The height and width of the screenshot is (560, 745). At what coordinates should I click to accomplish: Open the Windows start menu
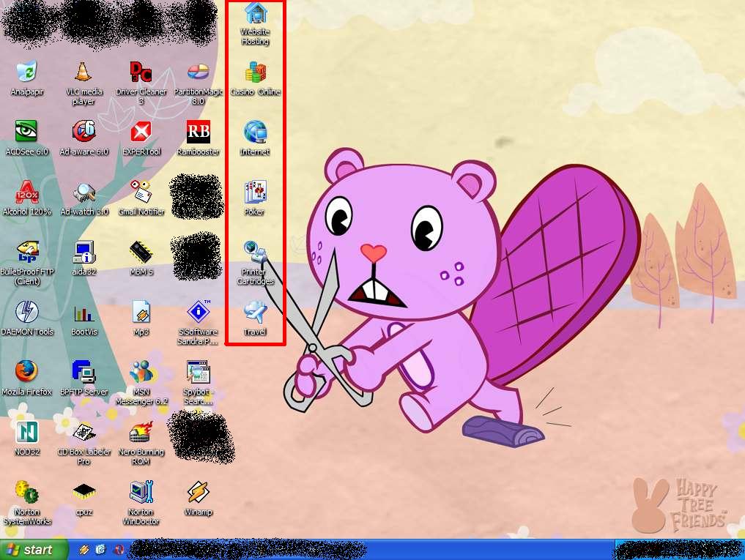34,550
